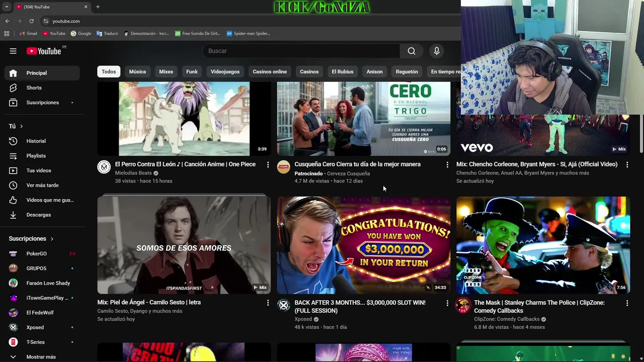Image resolution: width=644 pixels, height=362 pixels.
Task: Open options for El Perro Contra El León video
Action: (x=268, y=165)
